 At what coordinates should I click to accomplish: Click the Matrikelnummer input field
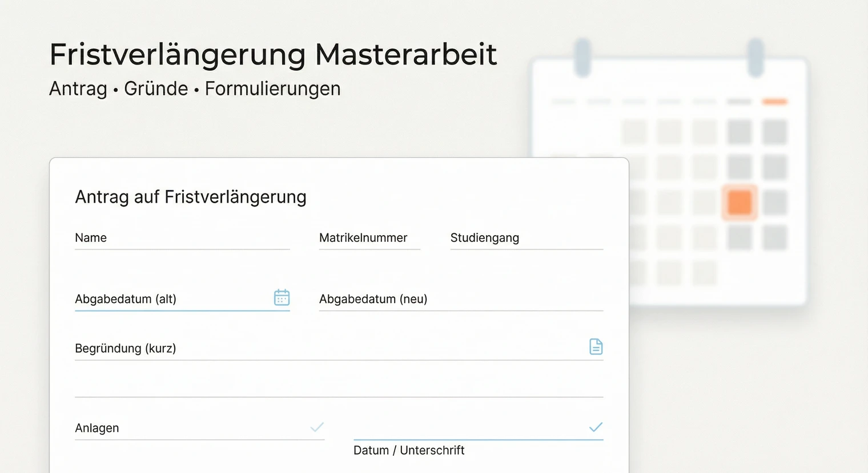click(369, 238)
